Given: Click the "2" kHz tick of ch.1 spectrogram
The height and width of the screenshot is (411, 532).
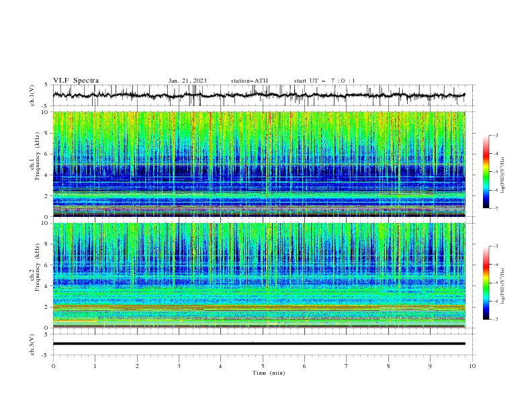Looking at the screenshot, I should pos(46,195).
